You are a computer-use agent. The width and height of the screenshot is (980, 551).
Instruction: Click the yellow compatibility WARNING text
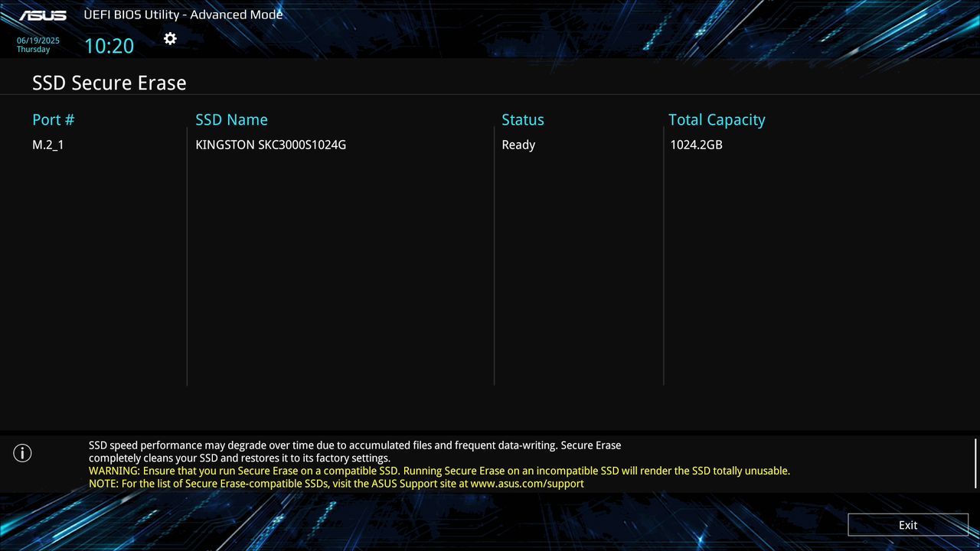[x=440, y=471]
